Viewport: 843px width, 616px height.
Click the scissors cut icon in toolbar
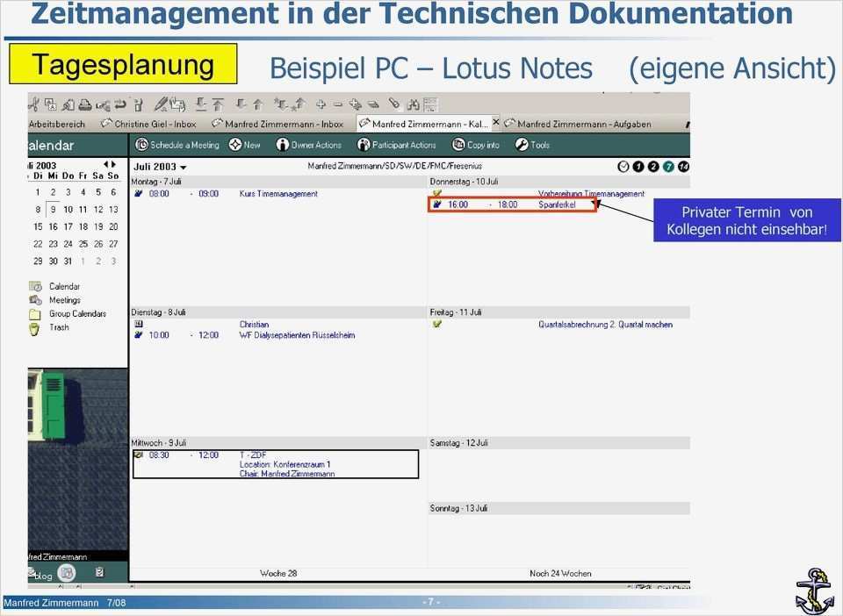pyautogui.click(x=33, y=104)
